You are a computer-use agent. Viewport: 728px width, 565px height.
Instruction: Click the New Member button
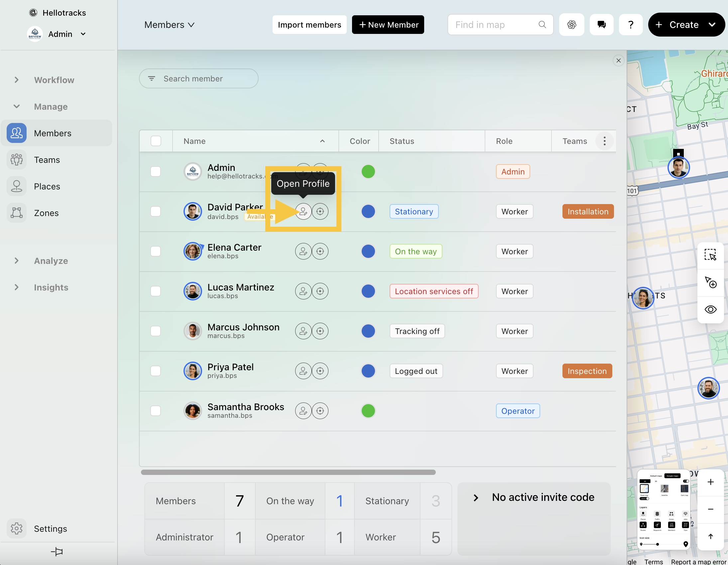click(x=388, y=25)
